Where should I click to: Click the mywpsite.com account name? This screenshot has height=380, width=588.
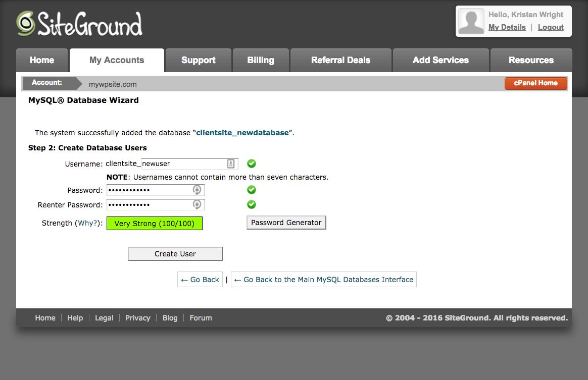pyautogui.click(x=113, y=84)
